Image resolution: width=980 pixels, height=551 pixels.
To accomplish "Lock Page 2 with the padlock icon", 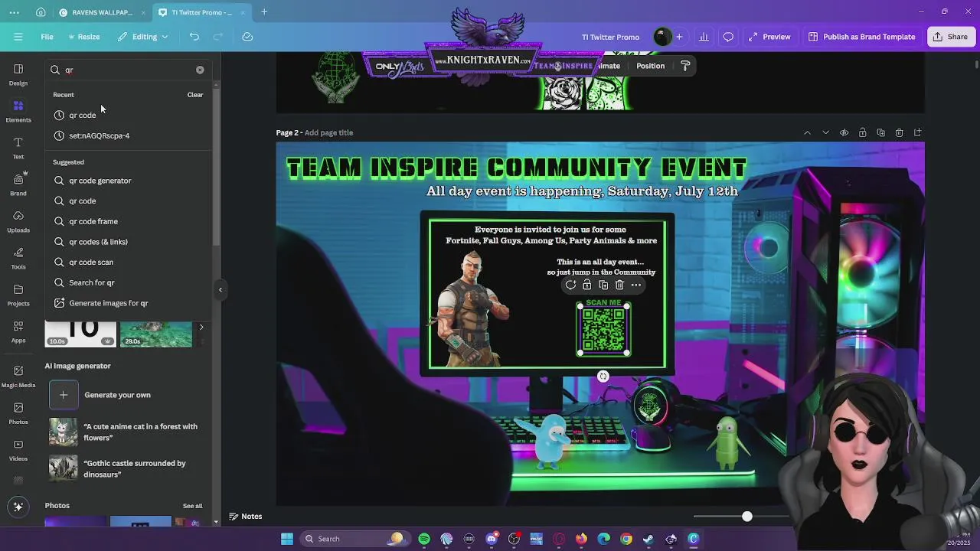I will click(x=862, y=132).
